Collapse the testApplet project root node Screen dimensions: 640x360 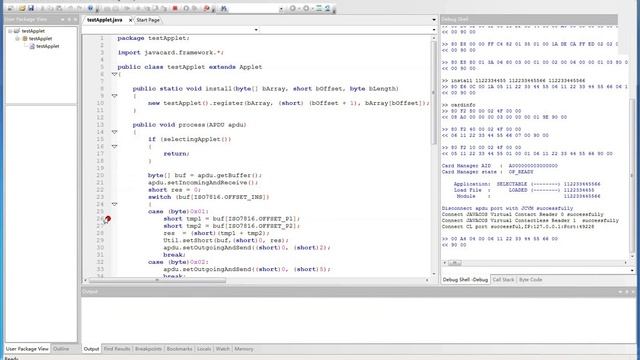point(10,31)
